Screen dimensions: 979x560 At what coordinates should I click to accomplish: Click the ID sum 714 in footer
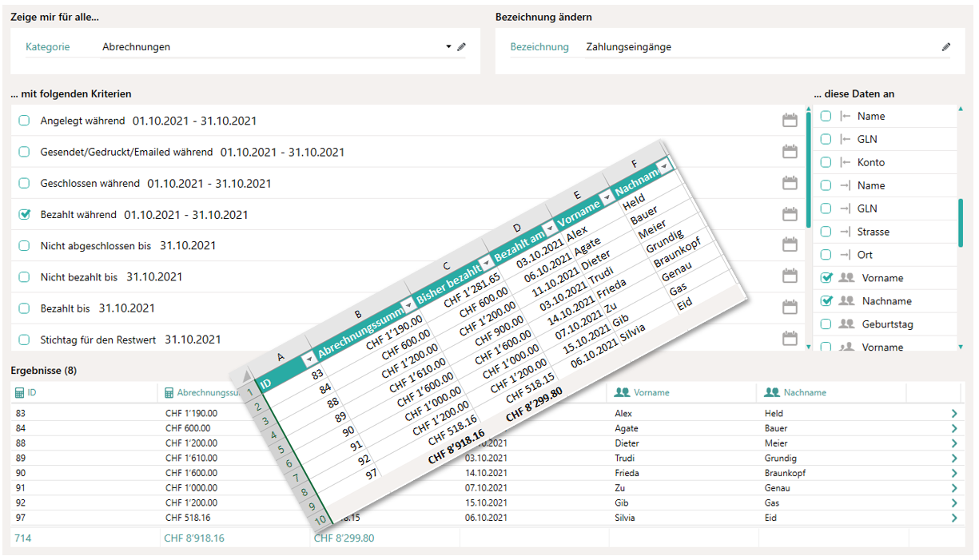point(22,538)
